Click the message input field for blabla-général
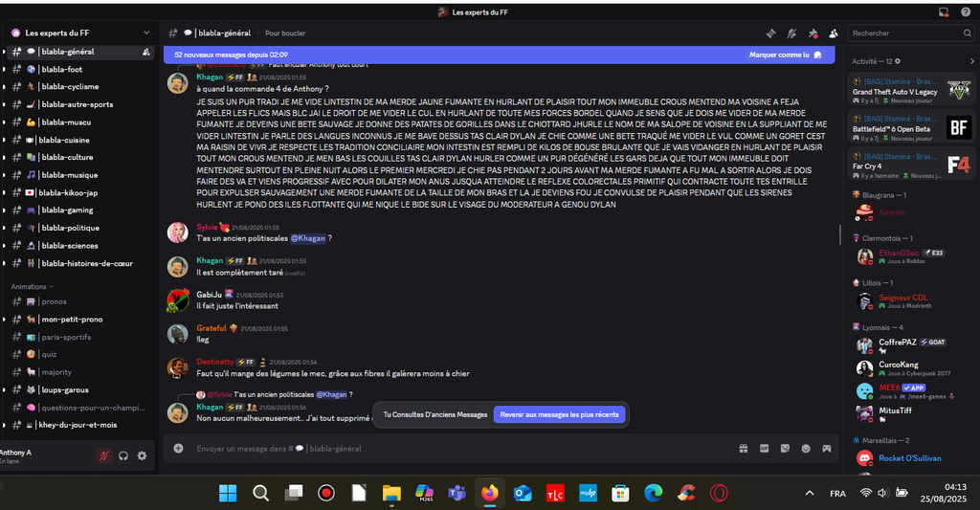This screenshot has height=510, width=980. tap(462, 448)
